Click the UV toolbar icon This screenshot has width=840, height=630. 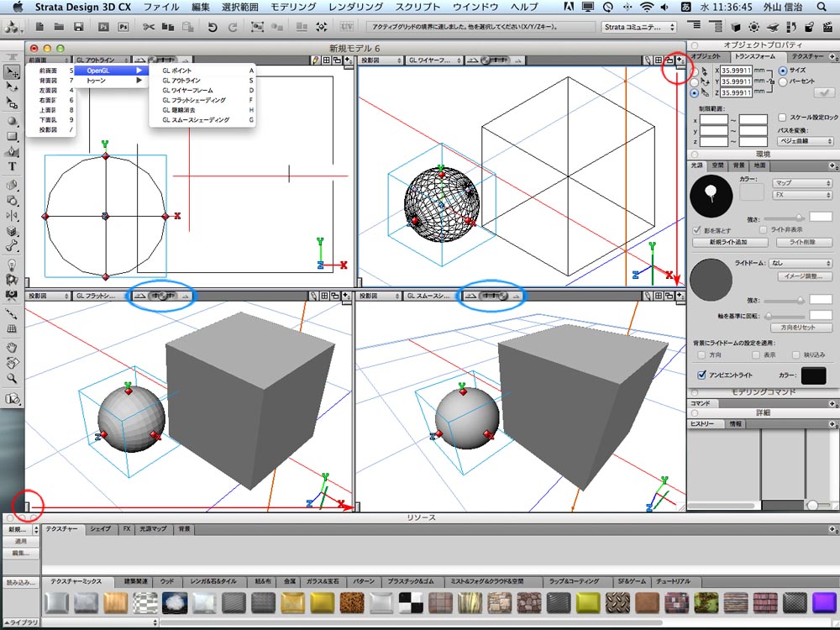(x=347, y=26)
